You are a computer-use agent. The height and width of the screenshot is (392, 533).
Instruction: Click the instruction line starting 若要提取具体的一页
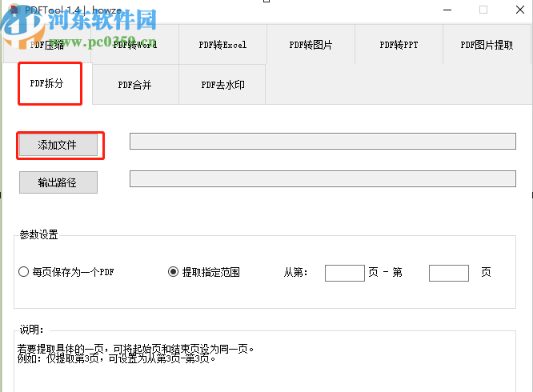(x=135, y=349)
